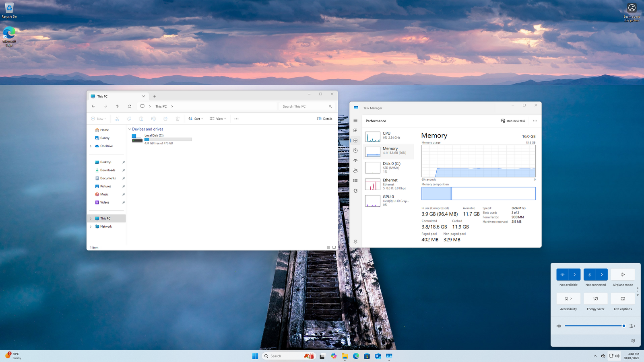Viewport: 644px width, 362px height.
Task: Refresh the This PC folder view
Action: tap(129, 107)
